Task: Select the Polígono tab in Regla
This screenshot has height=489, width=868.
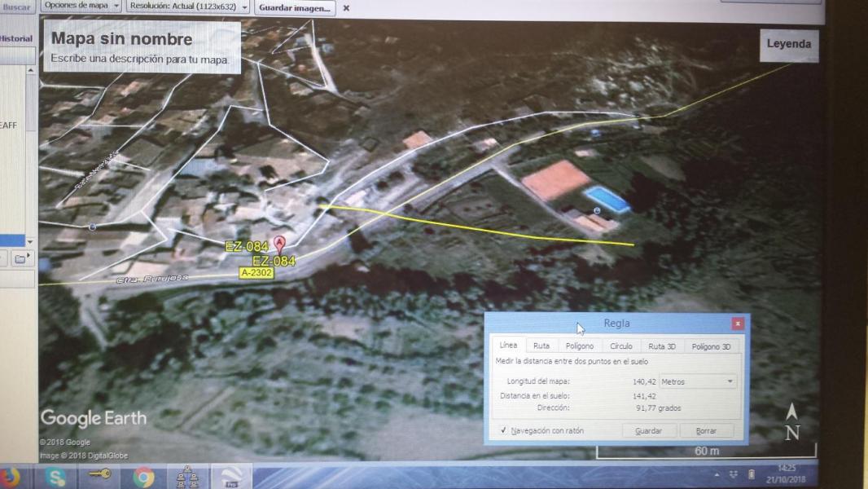Action: [580, 346]
